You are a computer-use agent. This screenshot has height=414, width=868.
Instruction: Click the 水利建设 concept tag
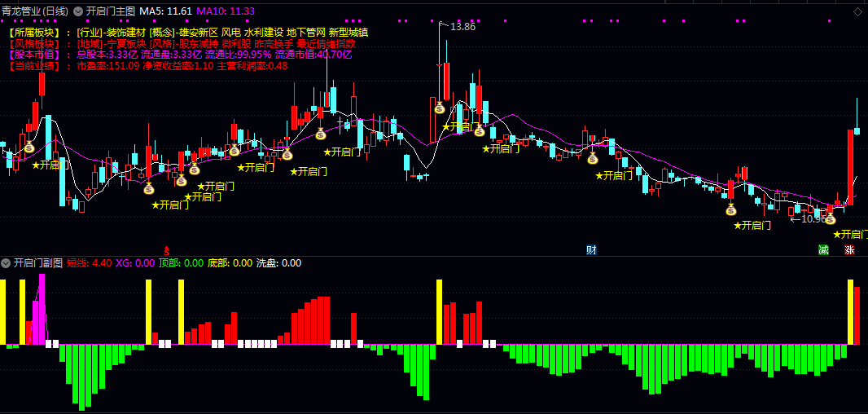[x=264, y=33]
